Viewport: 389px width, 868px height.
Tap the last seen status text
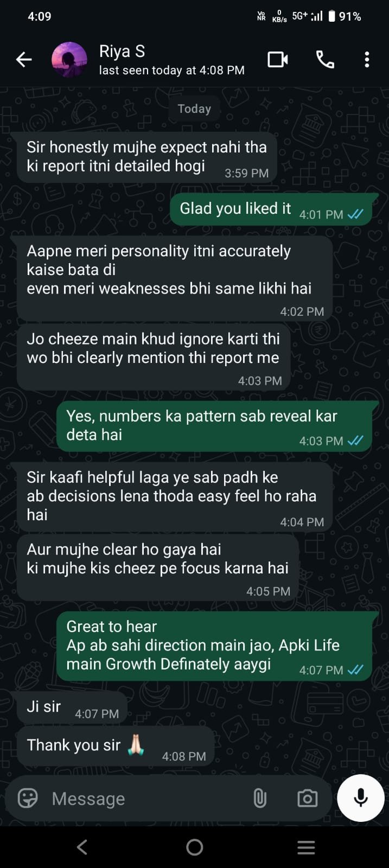click(171, 71)
